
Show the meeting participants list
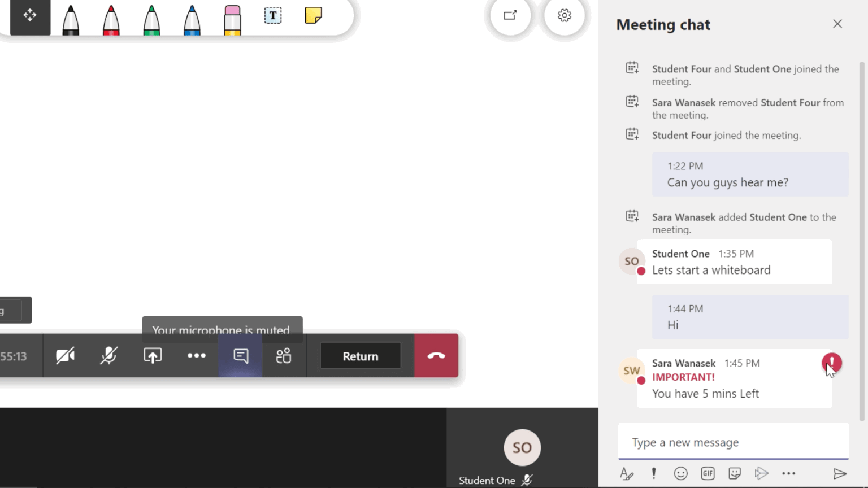[x=283, y=356]
